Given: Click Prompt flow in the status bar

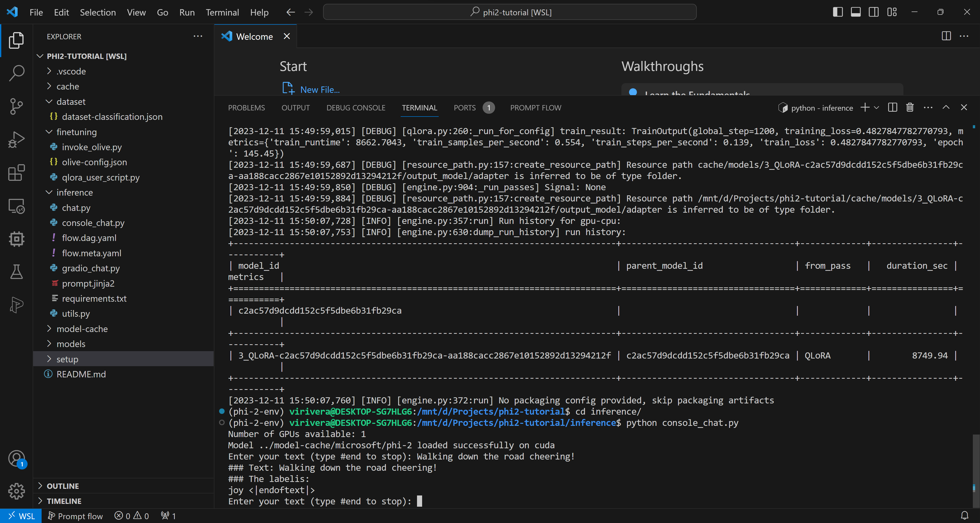Looking at the screenshot, I should tap(75, 516).
